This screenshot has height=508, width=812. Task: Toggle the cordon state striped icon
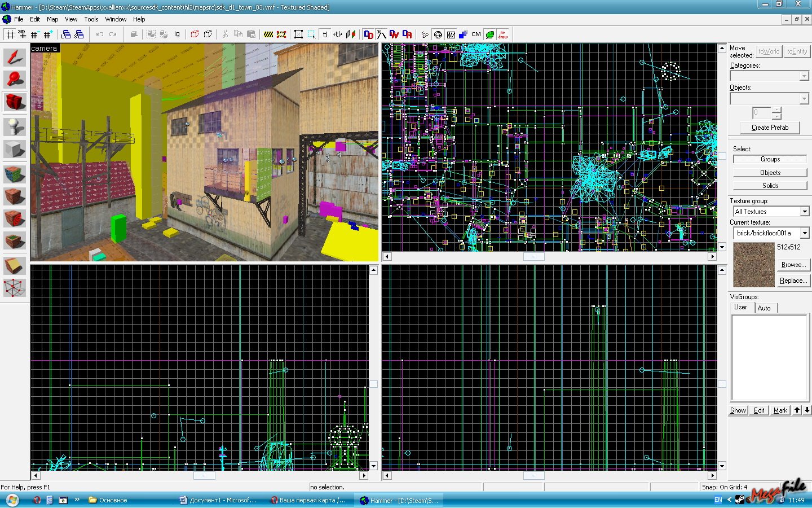tap(268, 34)
